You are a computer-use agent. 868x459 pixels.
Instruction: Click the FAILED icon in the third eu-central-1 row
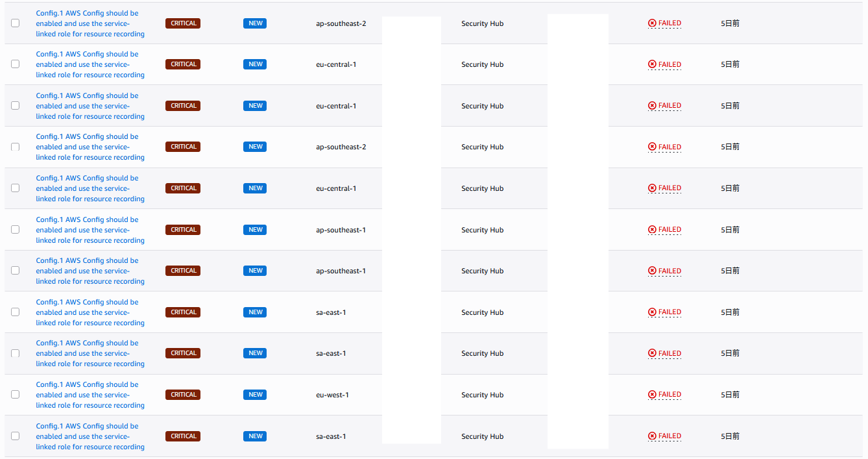point(652,188)
